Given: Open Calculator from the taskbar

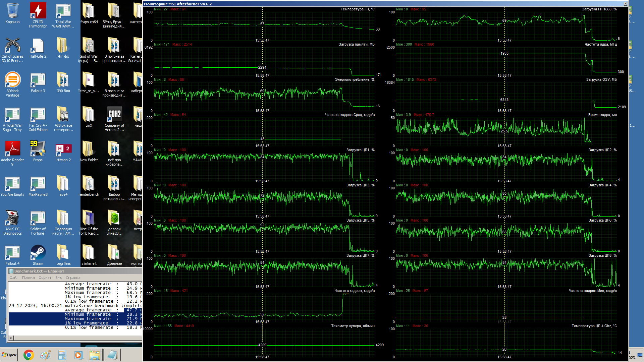Looking at the screenshot, I should pos(62,355).
